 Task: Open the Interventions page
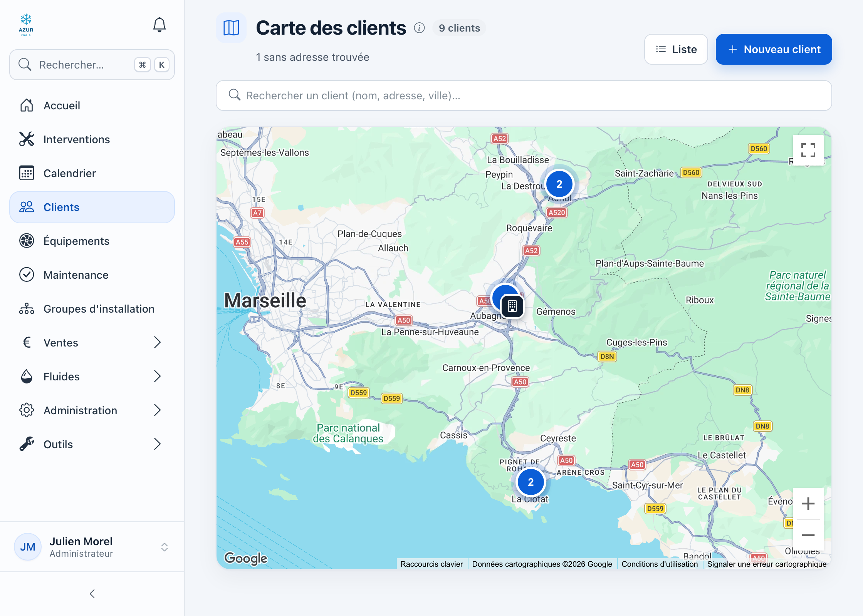(92, 139)
